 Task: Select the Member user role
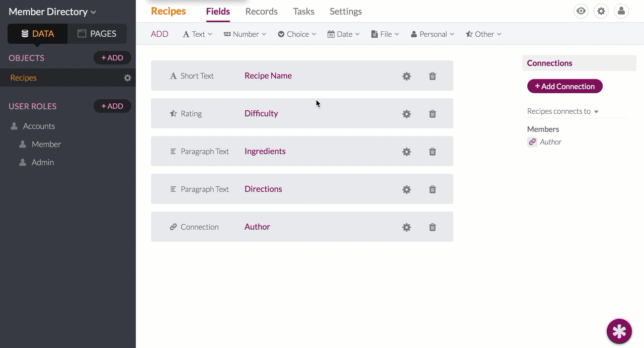click(46, 144)
